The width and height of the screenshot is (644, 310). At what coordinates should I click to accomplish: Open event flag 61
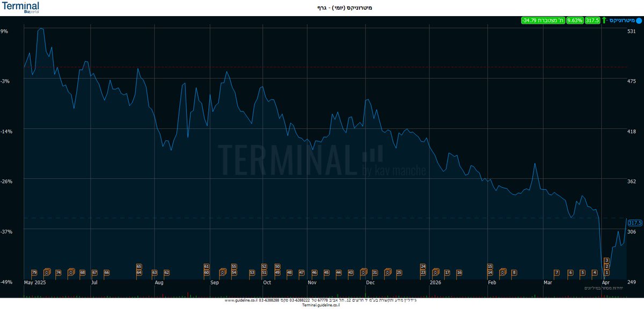(x=207, y=267)
